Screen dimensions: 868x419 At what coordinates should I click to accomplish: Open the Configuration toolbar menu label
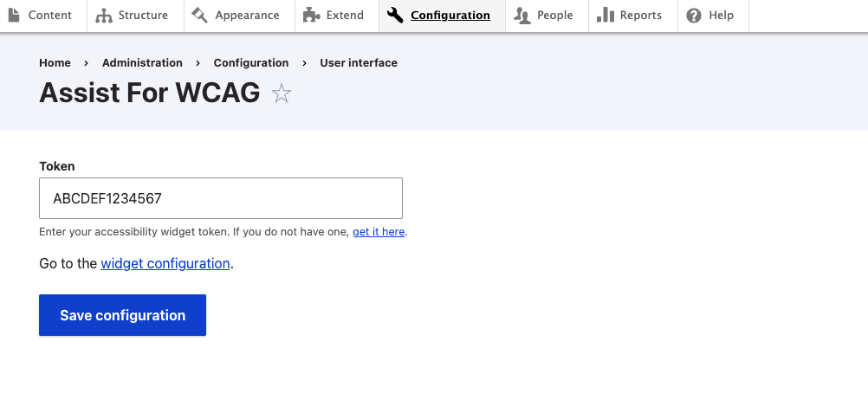point(450,16)
